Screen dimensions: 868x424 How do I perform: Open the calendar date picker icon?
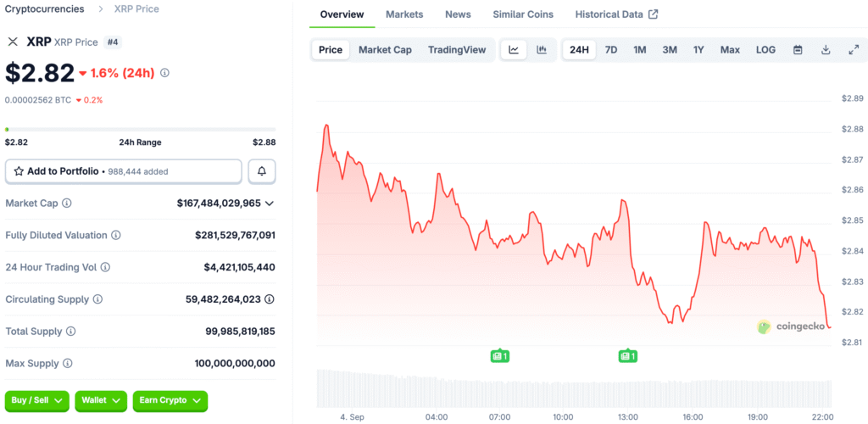(798, 50)
